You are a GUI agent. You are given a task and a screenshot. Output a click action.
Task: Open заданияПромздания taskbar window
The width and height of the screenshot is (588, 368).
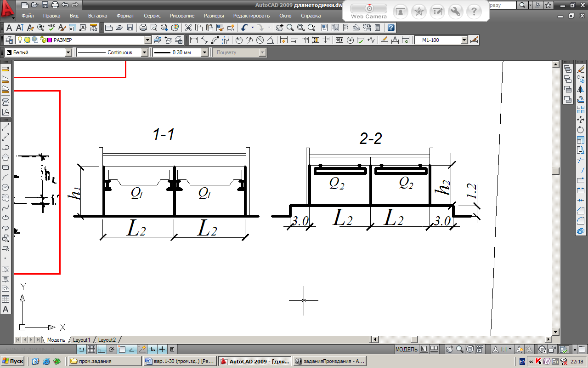(329, 362)
